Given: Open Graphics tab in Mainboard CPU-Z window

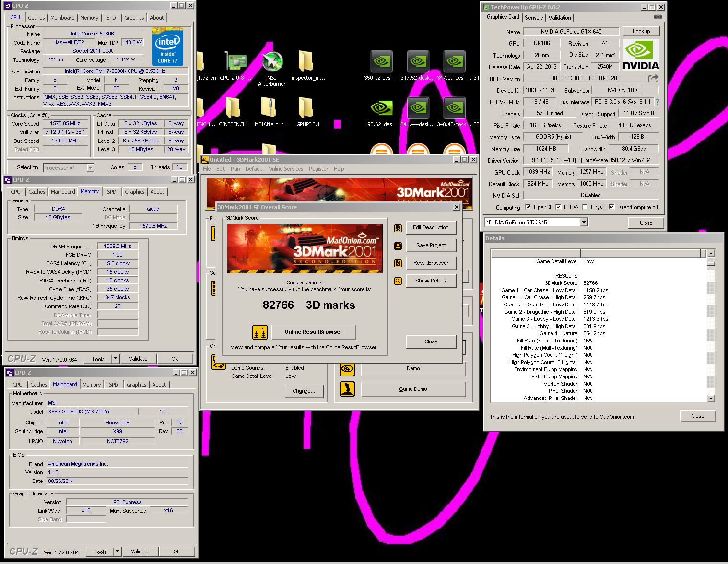Looking at the screenshot, I should (x=137, y=385).
